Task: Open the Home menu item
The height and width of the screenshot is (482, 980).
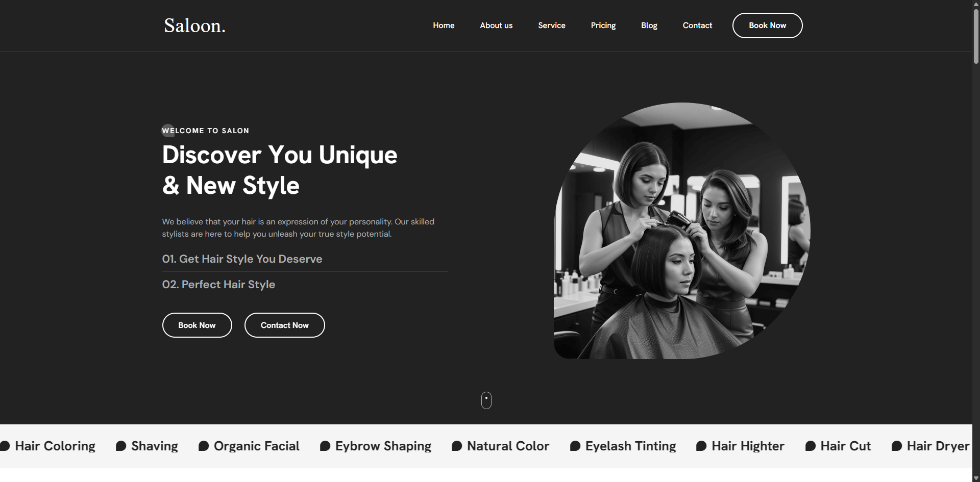Action: (444, 26)
